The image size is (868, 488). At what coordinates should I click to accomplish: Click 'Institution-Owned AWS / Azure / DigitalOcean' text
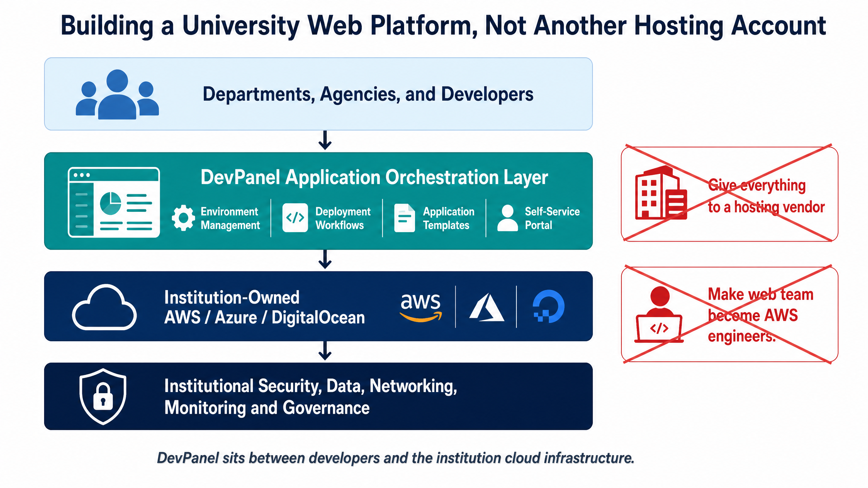pos(264,307)
